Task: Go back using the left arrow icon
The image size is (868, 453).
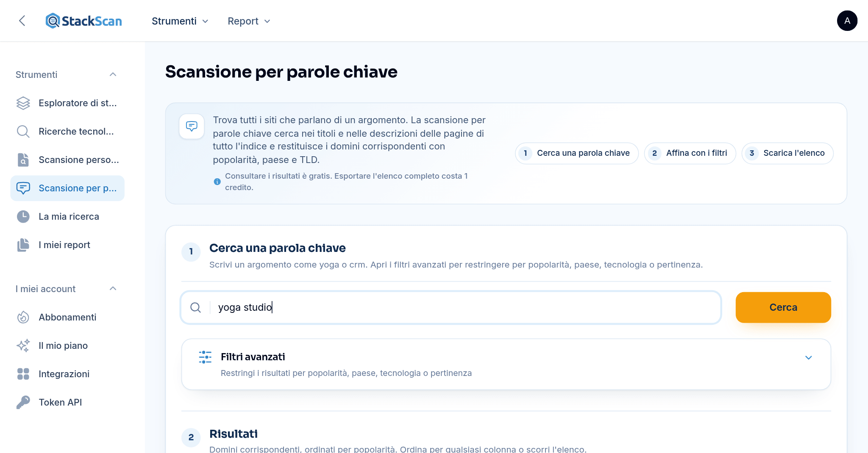Action: 22,21
